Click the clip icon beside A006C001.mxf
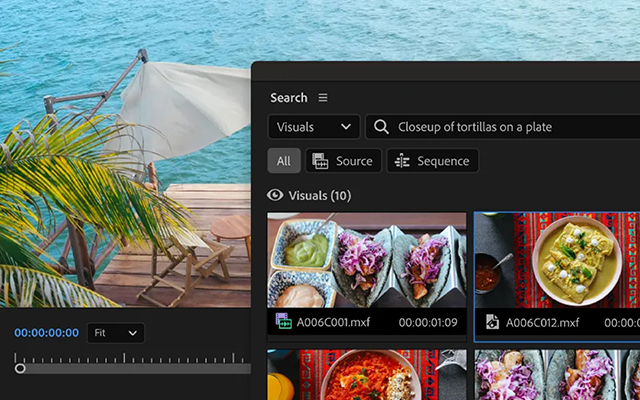This screenshot has height=400, width=640. pos(283,321)
